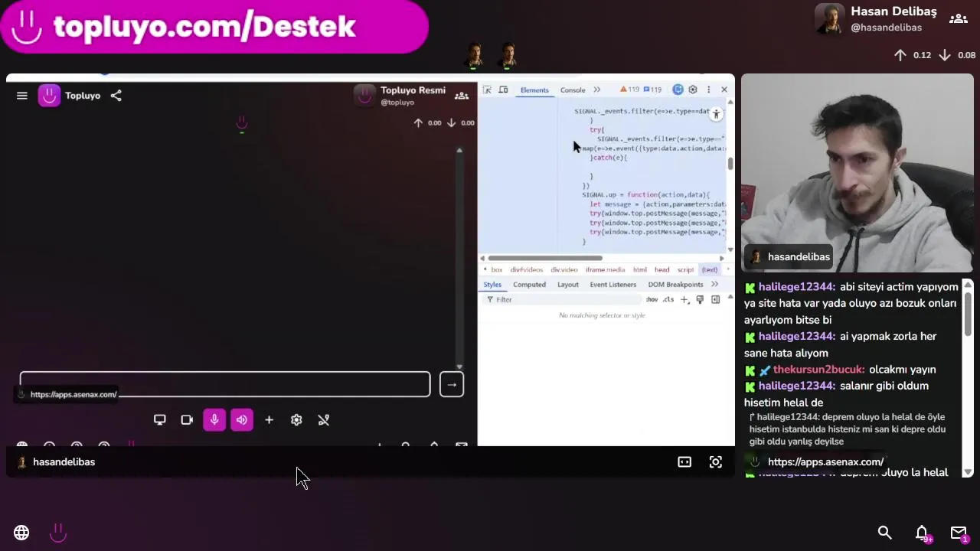Open call settings gear icon
This screenshot has width=980, height=551.
click(296, 419)
